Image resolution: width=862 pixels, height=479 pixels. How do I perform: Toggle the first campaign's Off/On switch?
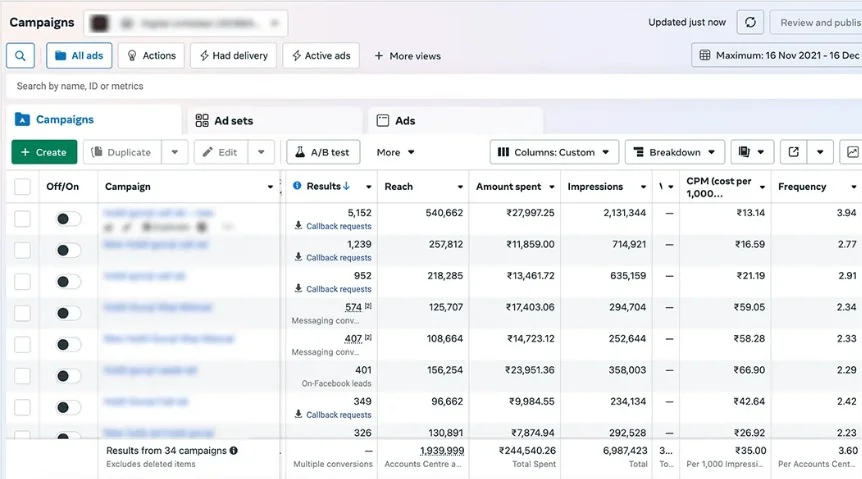(68, 219)
